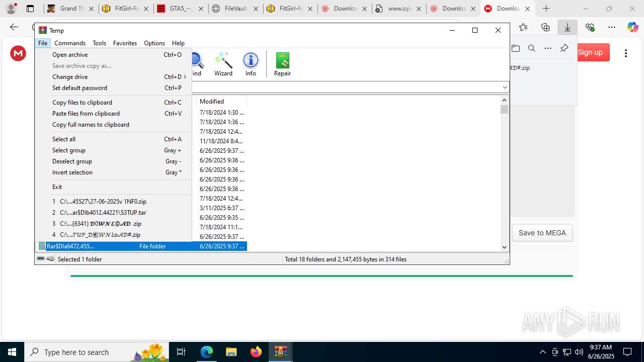Go back in browser
Image resolution: width=644 pixels, height=362 pixels.
(14, 28)
